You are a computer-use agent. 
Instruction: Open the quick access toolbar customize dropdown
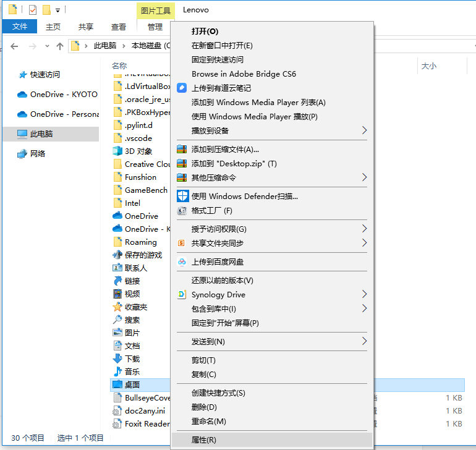[x=57, y=11]
